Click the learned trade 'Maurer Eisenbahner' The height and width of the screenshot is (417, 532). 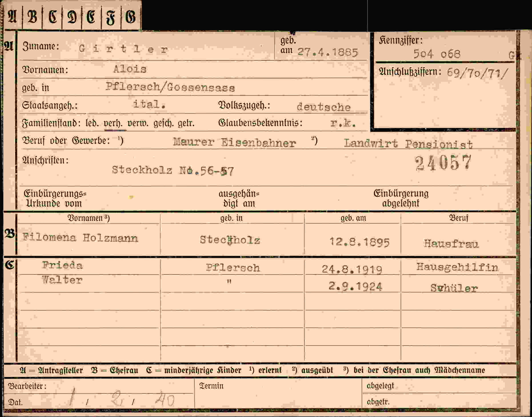234,142
